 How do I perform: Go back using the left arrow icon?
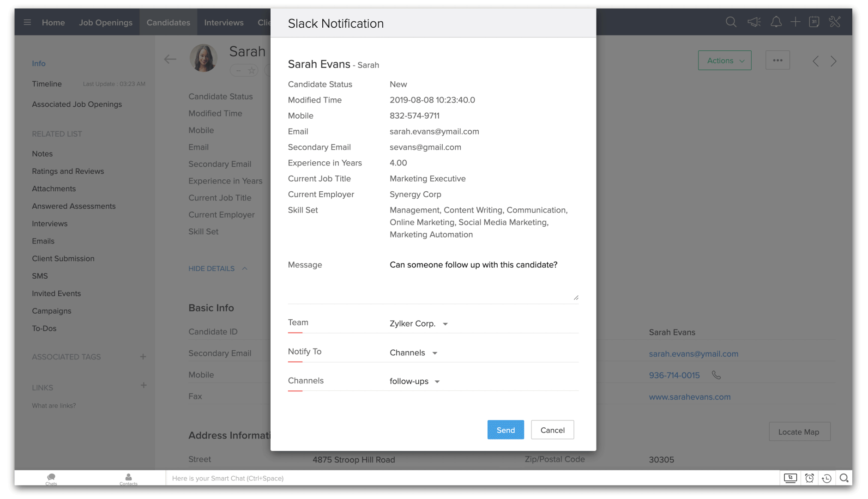[170, 59]
